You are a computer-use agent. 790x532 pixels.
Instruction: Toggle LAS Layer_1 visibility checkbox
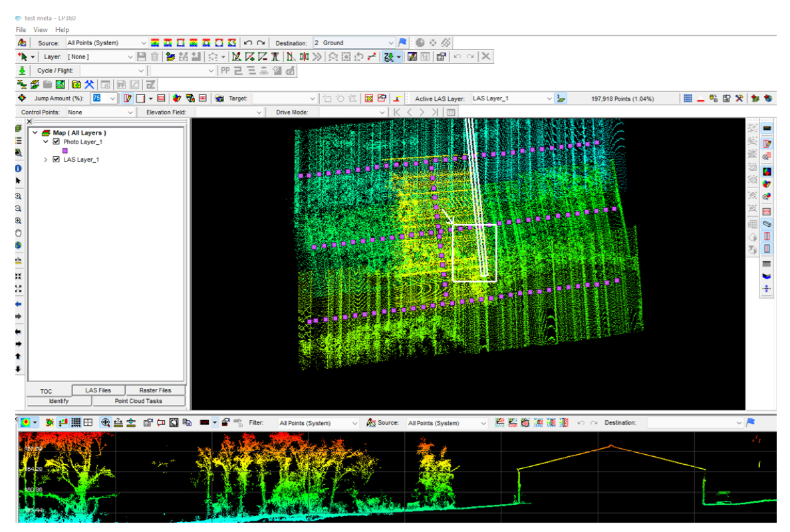57,160
